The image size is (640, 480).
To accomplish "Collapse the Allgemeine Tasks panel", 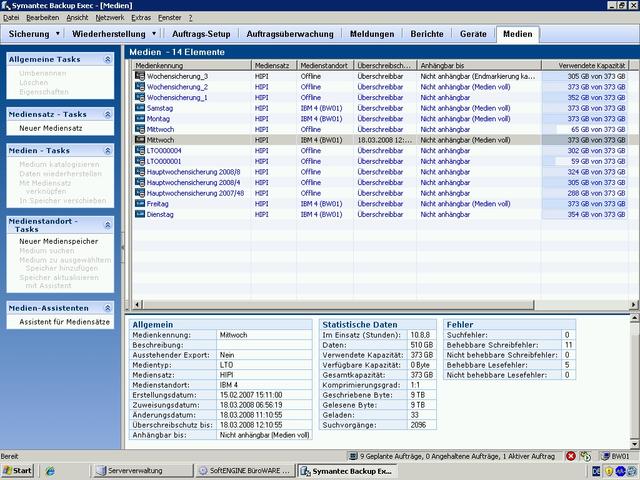I will point(107,60).
